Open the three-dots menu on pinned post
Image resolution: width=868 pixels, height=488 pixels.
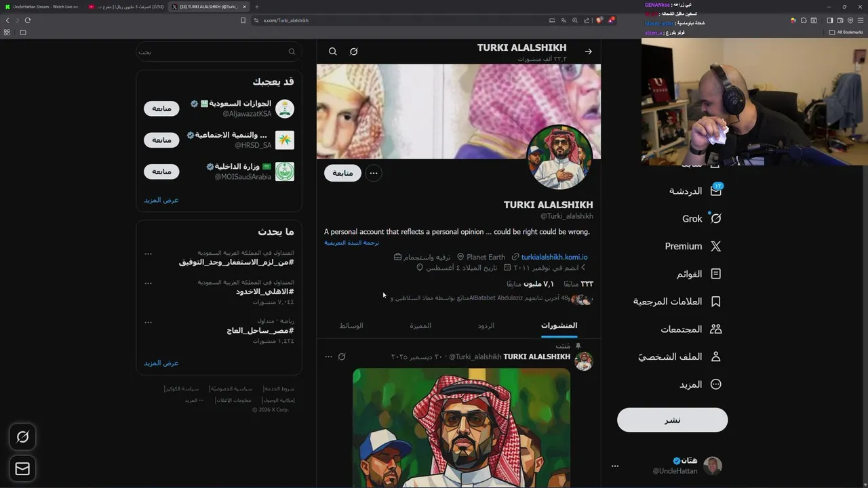click(329, 357)
